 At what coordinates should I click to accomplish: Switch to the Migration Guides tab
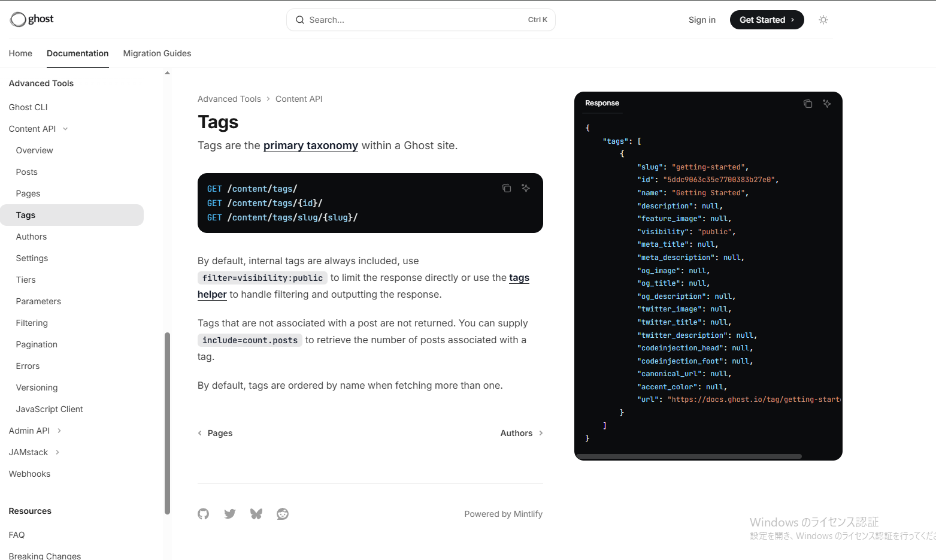point(157,53)
